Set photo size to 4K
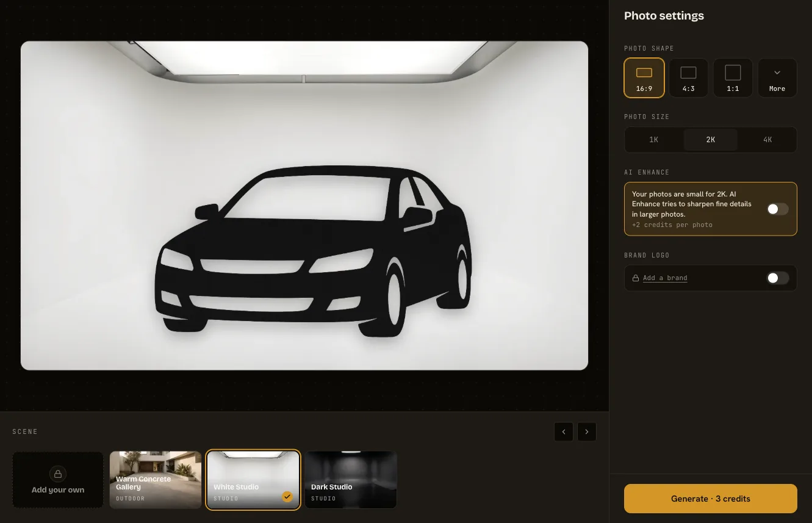812x523 pixels. tap(767, 140)
